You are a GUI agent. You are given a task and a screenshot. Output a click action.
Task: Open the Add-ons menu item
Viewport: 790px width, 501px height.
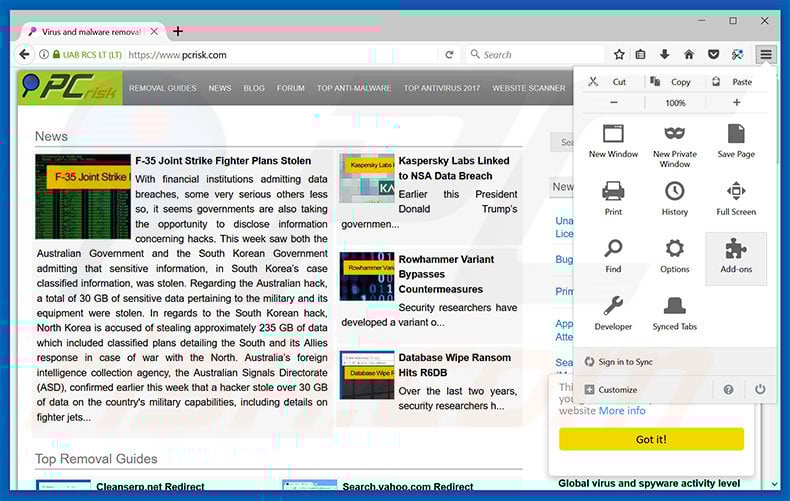(x=736, y=259)
